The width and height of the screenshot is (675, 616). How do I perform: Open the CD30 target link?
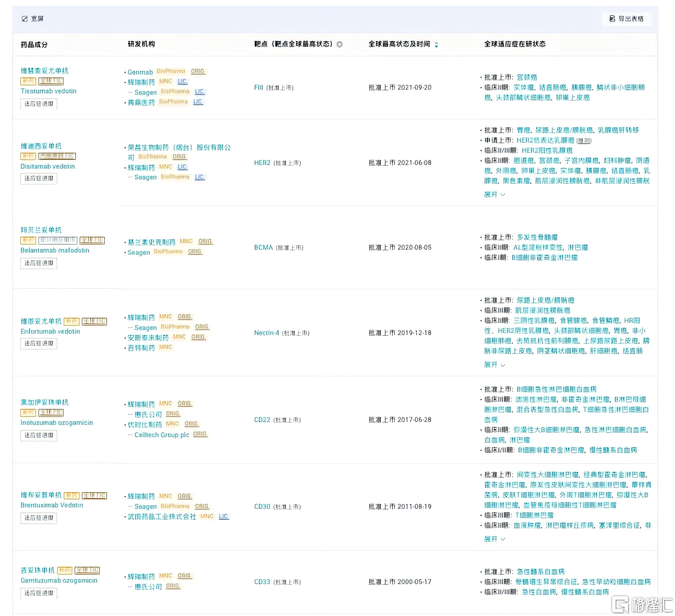tap(262, 507)
